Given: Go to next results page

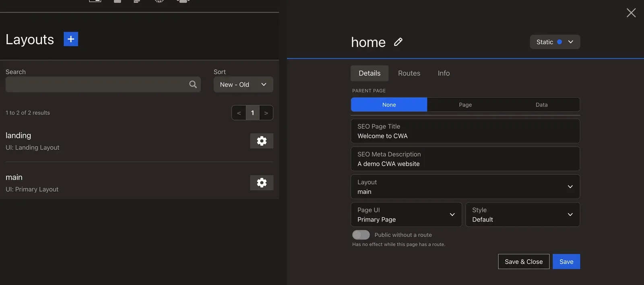Looking at the screenshot, I should (266, 113).
